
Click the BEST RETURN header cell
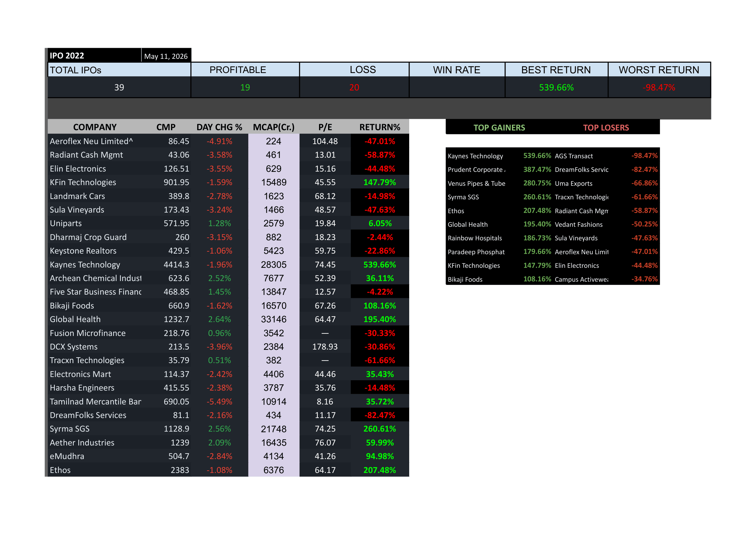click(556, 70)
